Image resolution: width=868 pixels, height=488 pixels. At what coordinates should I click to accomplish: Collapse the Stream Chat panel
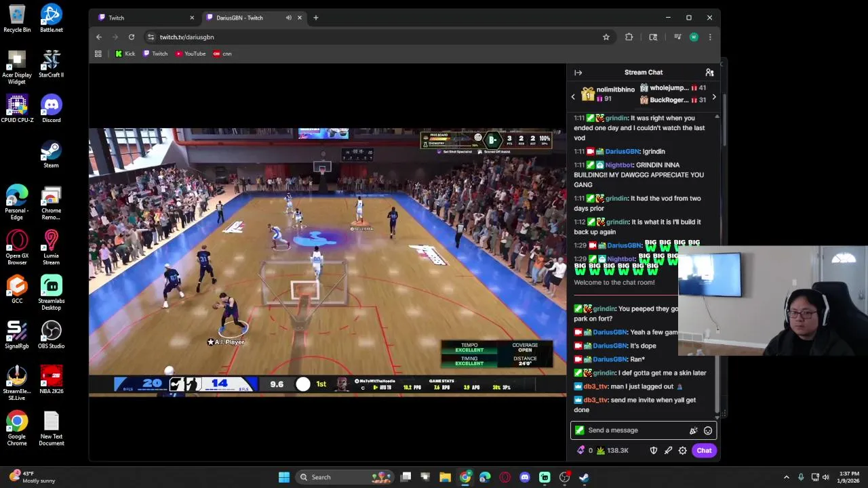point(578,73)
